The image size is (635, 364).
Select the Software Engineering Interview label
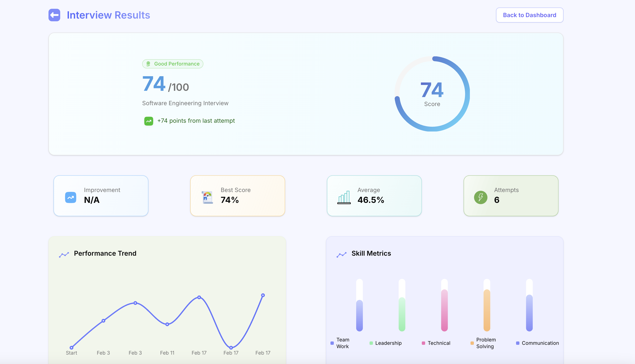point(185,103)
